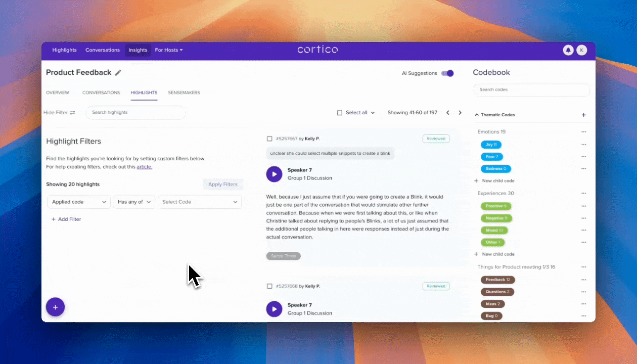This screenshot has width=637, height=364.
Task: Click the Apply Filters button
Action: [223, 185]
